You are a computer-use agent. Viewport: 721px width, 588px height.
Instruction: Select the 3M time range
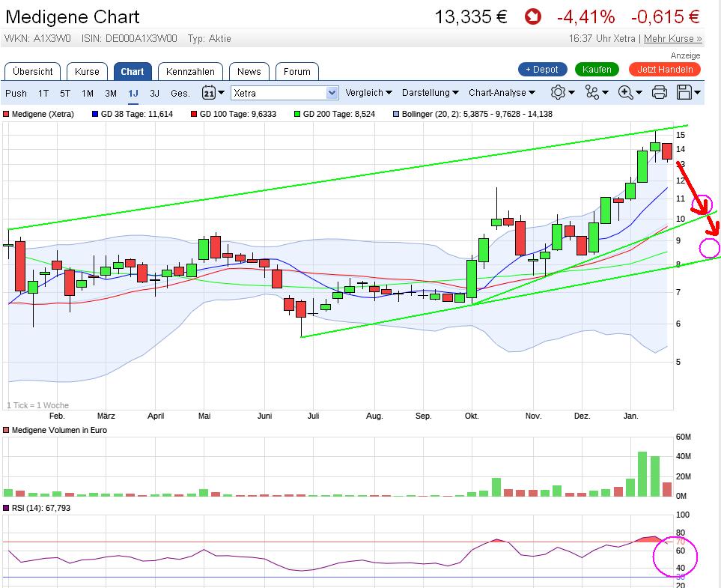111,93
